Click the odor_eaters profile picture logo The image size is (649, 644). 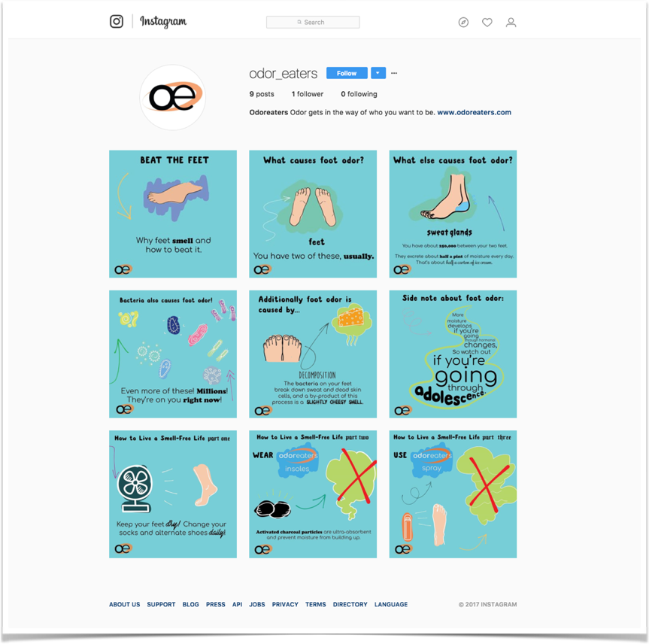[x=173, y=97]
